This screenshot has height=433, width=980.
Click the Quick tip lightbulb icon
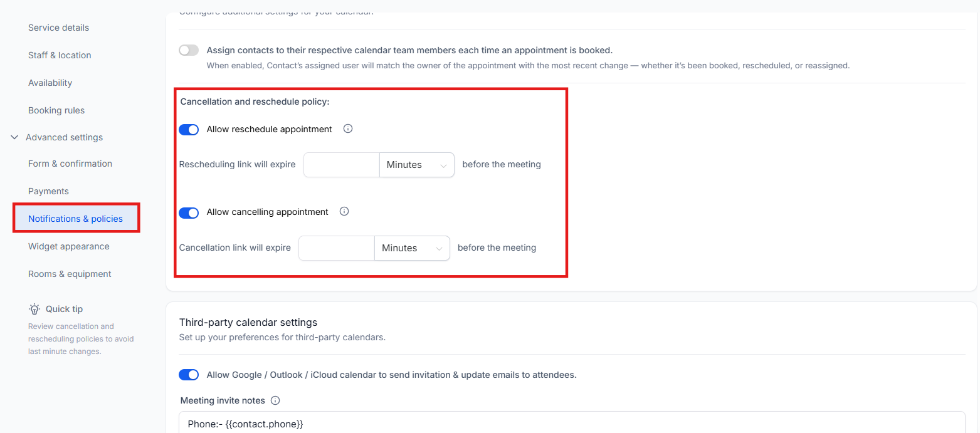34,309
